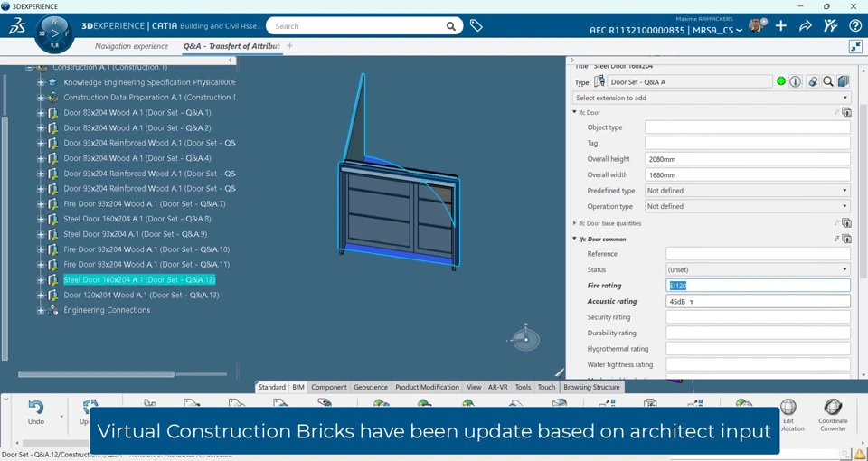Click the eraser icon next to Type field
The height and width of the screenshot is (461, 868).
[x=812, y=82]
